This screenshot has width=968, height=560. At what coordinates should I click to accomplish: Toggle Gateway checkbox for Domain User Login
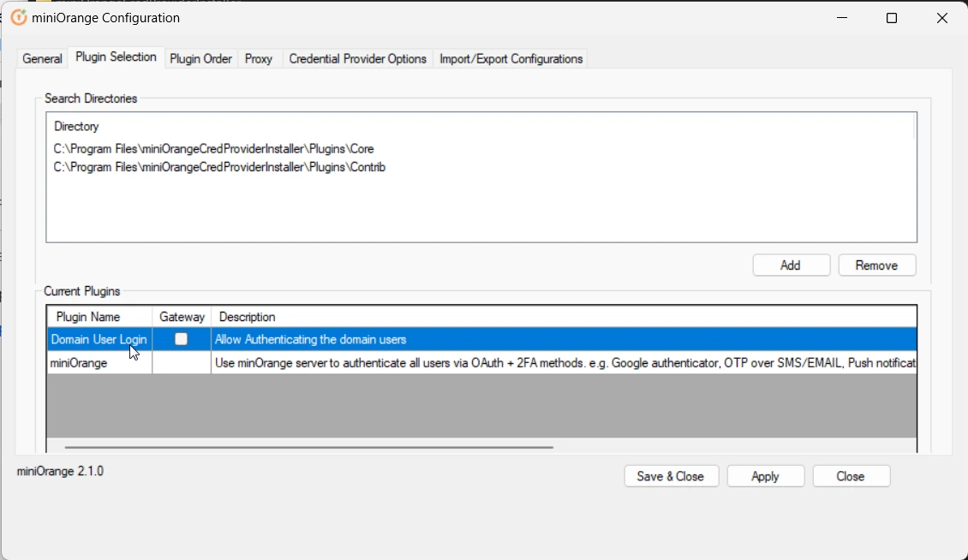181,339
